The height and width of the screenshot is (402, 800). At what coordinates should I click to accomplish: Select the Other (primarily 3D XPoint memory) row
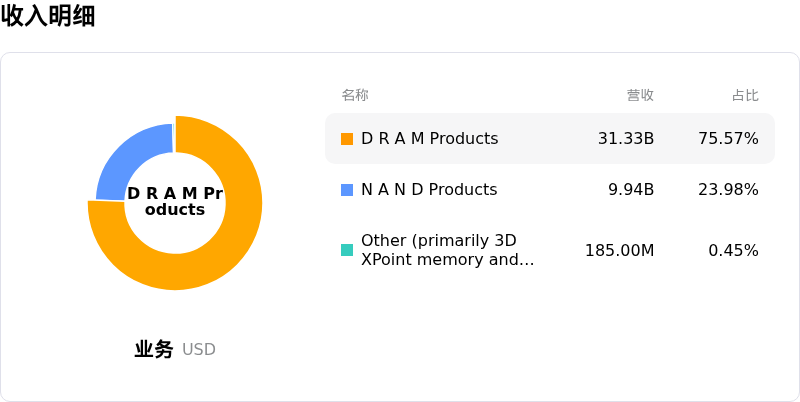[550, 250]
